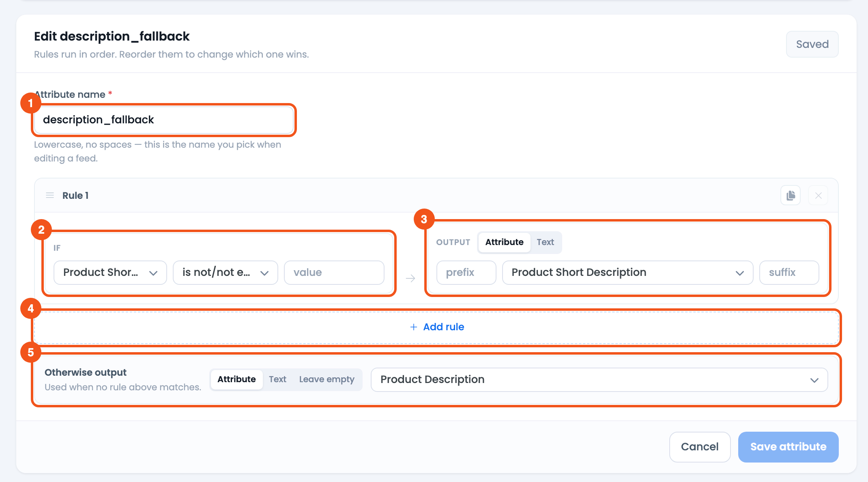Click the output prefix field
868x482 pixels.
[x=466, y=273]
